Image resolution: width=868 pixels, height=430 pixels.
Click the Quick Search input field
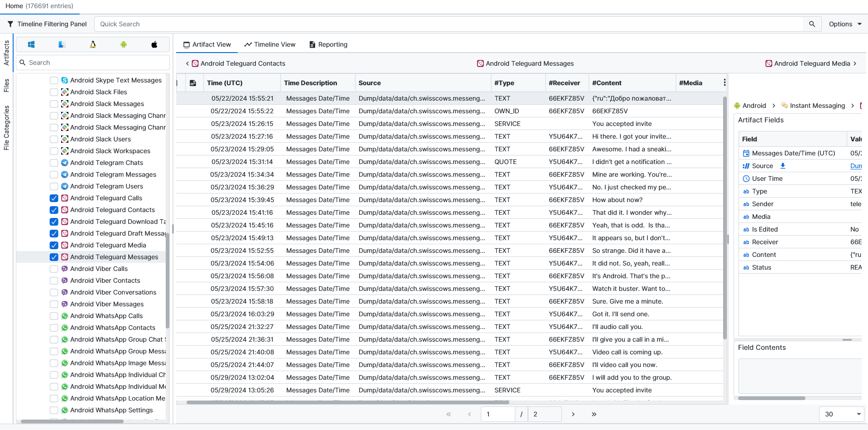(448, 24)
